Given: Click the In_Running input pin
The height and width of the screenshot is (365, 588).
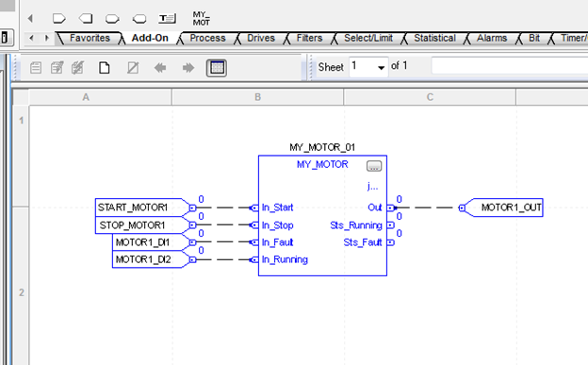Looking at the screenshot, I should pyautogui.click(x=254, y=260).
